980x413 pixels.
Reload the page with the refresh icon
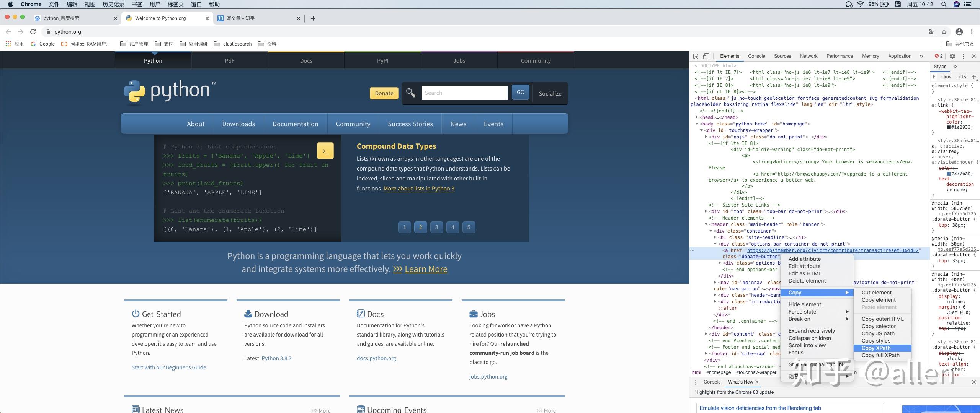click(x=33, y=32)
